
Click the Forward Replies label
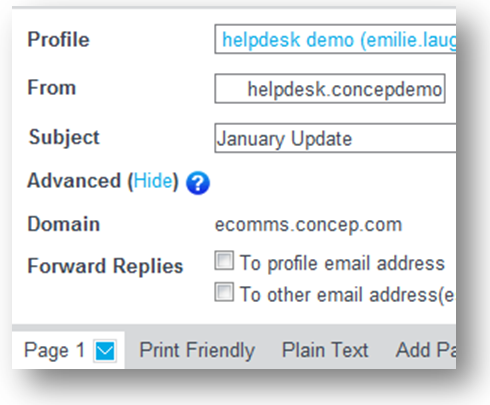[105, 266]
